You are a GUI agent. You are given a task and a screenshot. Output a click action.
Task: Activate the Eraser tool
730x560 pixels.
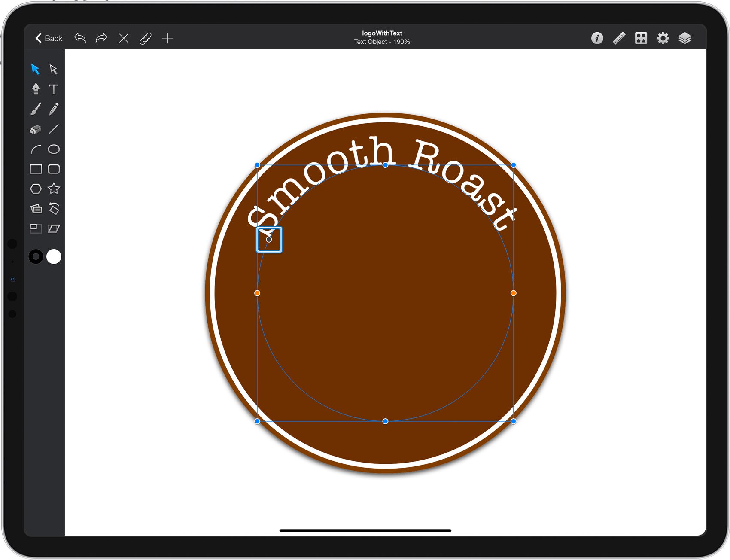(x=36, y=129)
